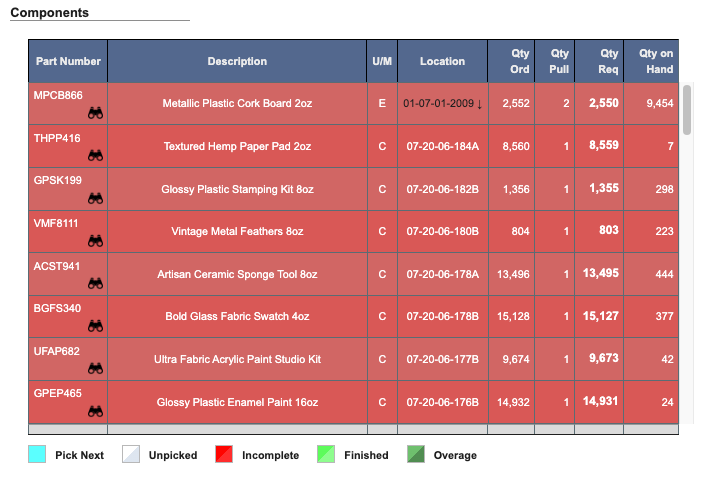Click Qty Req value 15,127

[601, 316]
